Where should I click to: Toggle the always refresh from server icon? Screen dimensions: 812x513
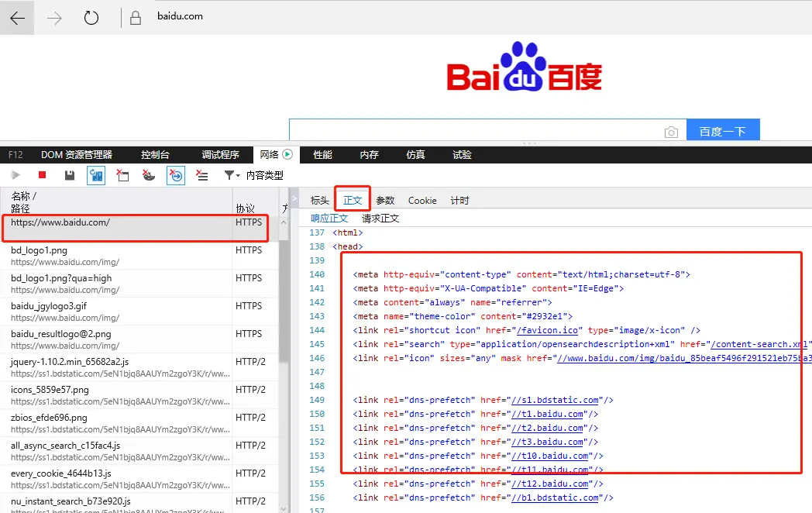tap(96, 176)
